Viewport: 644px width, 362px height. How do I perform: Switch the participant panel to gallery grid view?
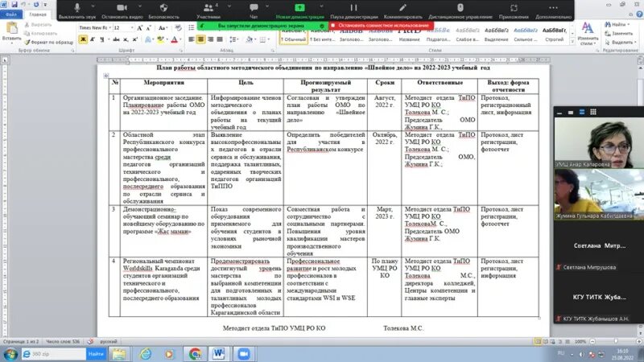click(x=593, y=112)
